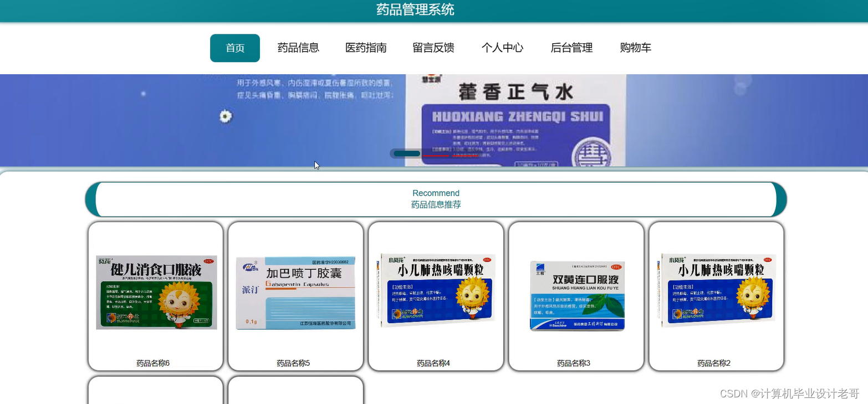Navigate to 后台管理
This screenshot has height=404, width=868.
pyautogui.click(x=571, y=48)
